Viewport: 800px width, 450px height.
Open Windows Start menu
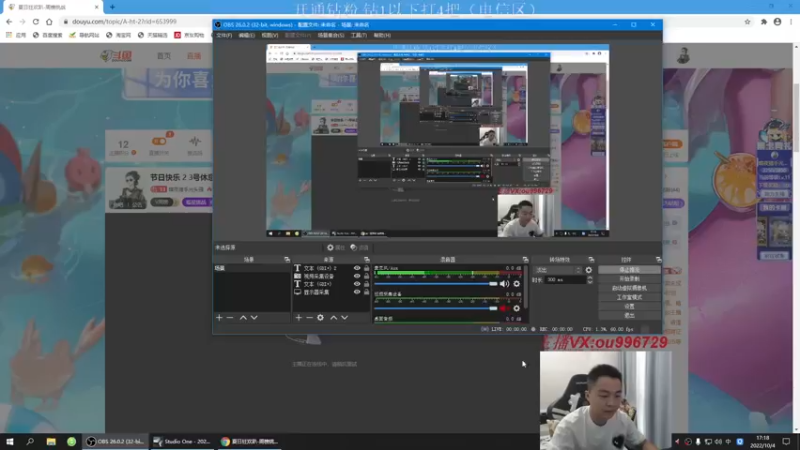[10, 441]
